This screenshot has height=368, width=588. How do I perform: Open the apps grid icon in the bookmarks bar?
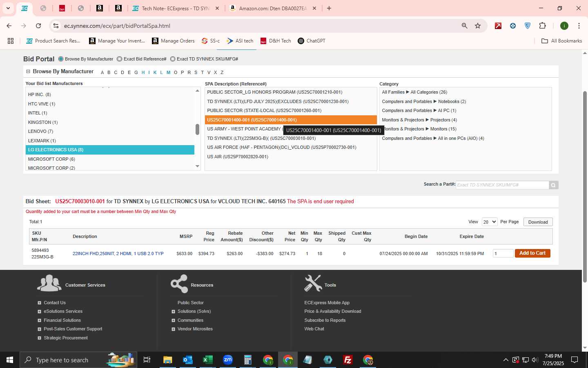(x=11, y=41)
